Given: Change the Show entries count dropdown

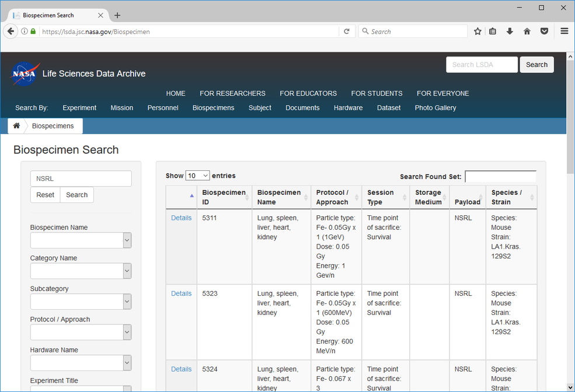Looking at the screenshot, I should pyautogui.click(x=197, y=176).
